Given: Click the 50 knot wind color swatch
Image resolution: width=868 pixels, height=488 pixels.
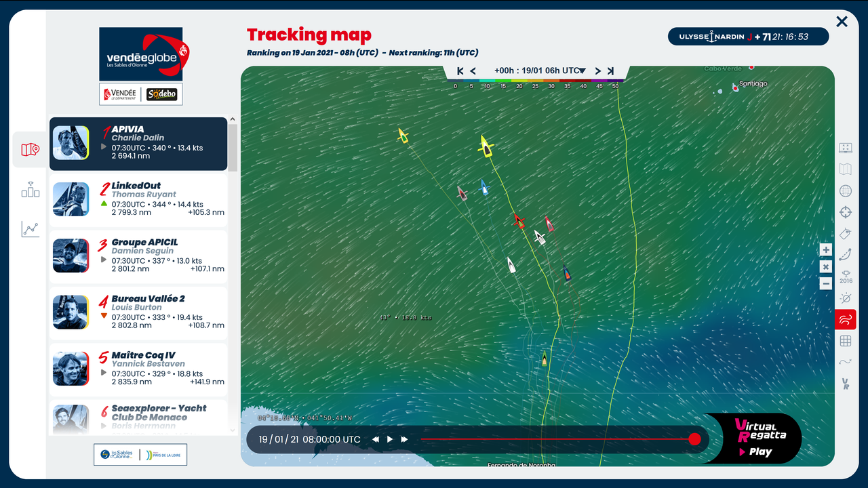Looking at the screenshot, I should coord(615,81).
